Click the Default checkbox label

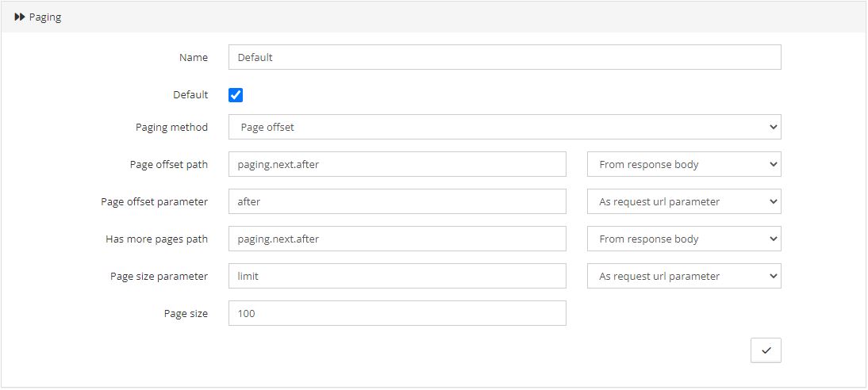(x=190, y=94)
